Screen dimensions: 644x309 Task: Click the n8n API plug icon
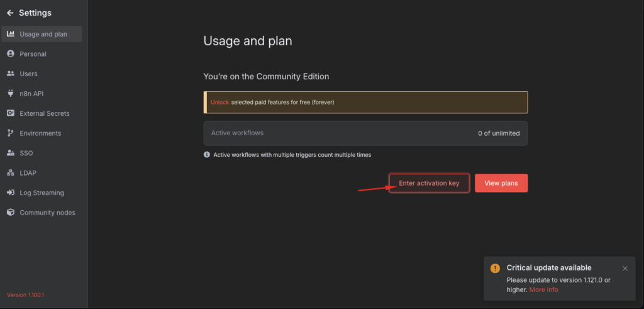tap(10, 94)
